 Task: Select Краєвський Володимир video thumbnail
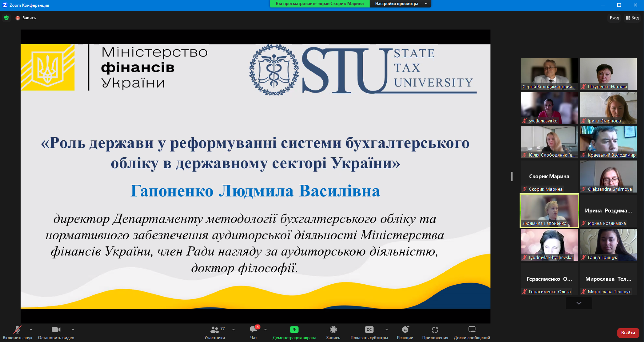608,142
